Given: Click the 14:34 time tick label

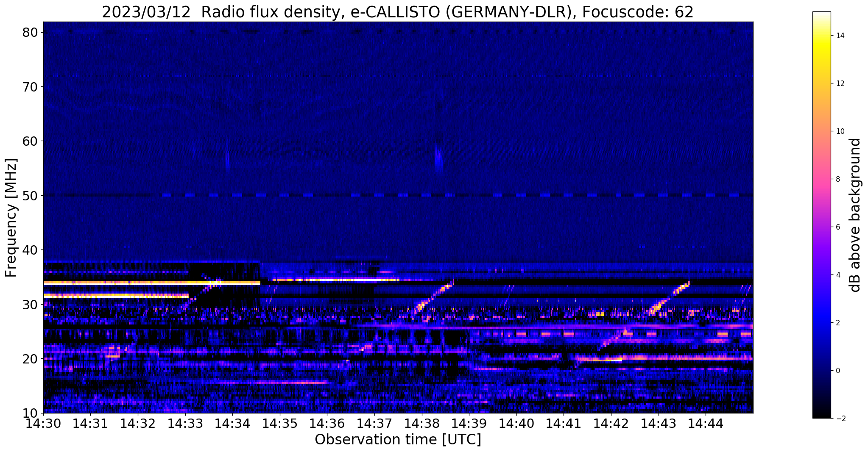Looking at the screenshot, I should pyautogui.click(x=232, y=423).
